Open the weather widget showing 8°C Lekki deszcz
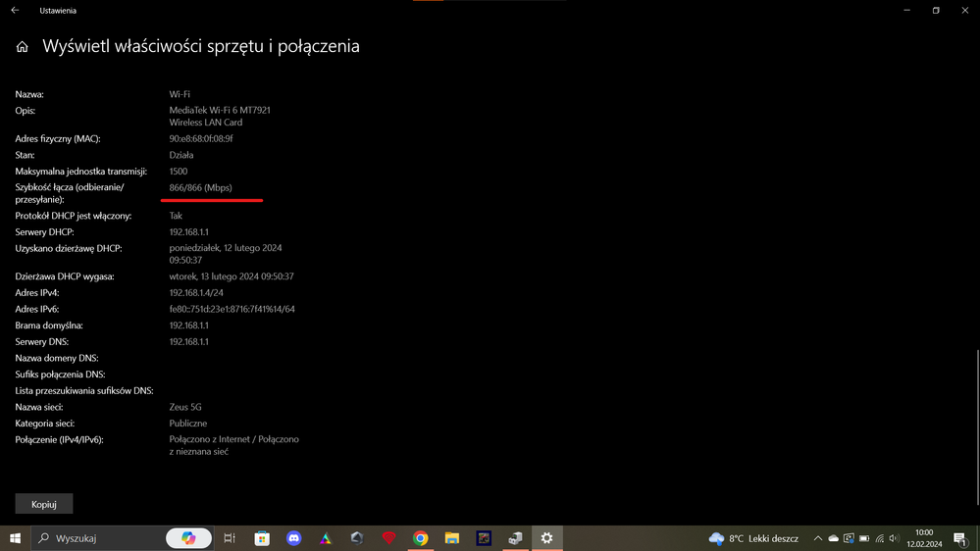 [753, 538]
